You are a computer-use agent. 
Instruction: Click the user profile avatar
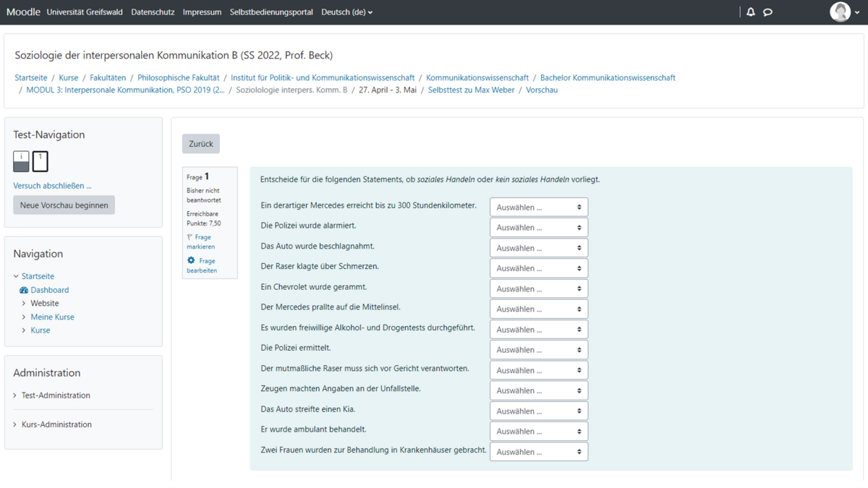[x=840, y=12]
